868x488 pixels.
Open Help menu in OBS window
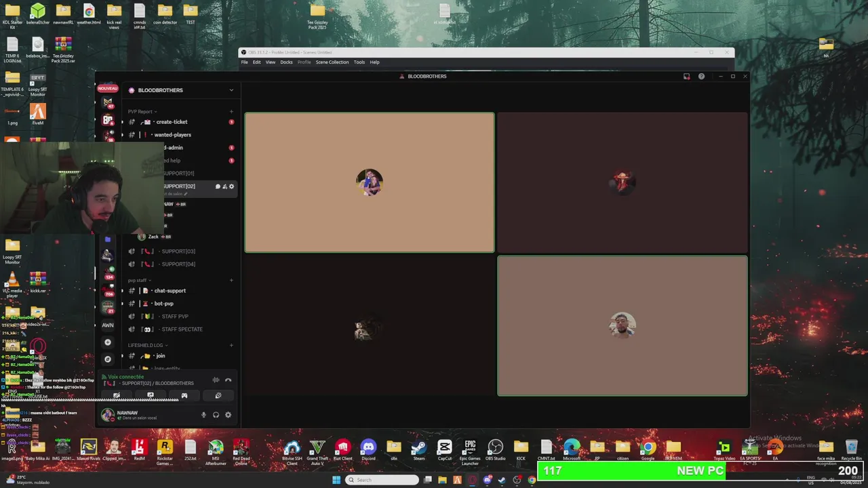[374, 62]
